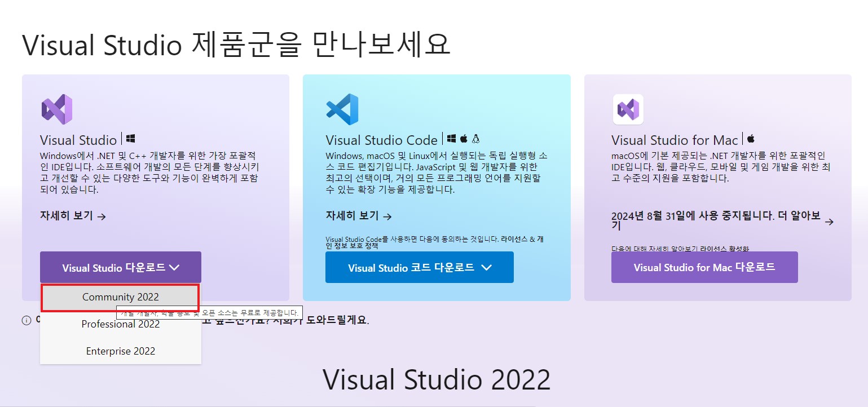868x407 pixels.
Task: Click the Windows icon beside the Visual Studio title
Action: pos(130,138)
